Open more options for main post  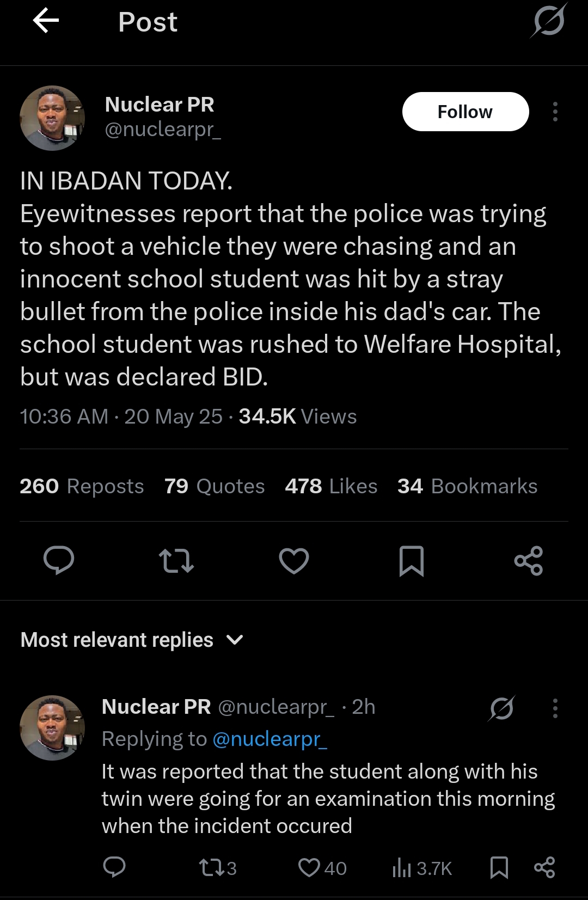coord(555,112)
